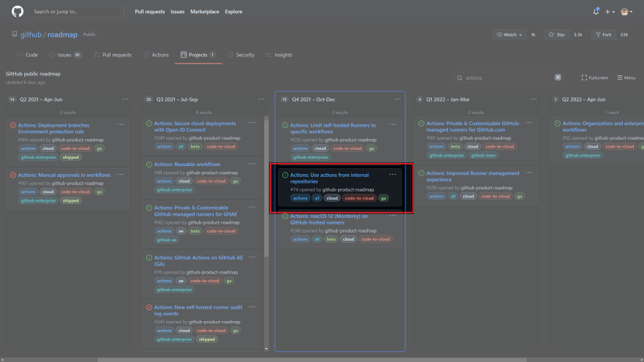Open card menu for Reusable workflows
This screenshot has height=362, width=644.
coord(252,163)
